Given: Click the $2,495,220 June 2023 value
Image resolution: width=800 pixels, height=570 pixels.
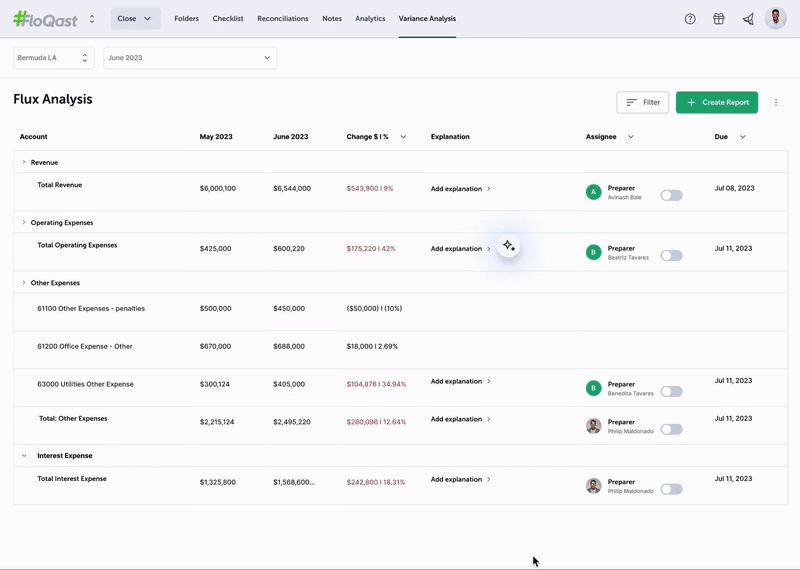Looking at the screenshot, I should 292,422.
